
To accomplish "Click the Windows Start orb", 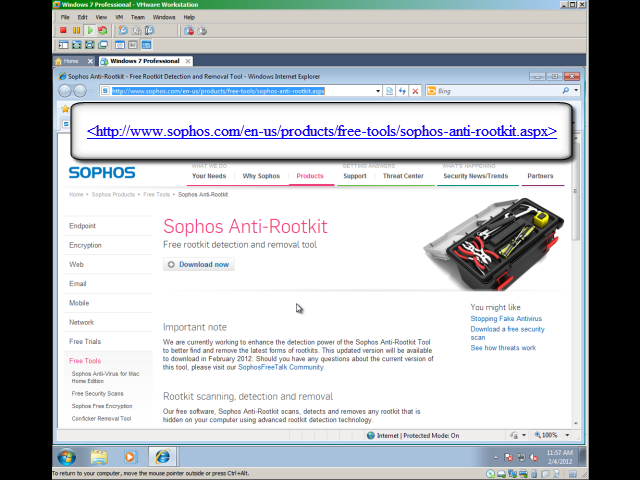I will [x=67, y=457].
